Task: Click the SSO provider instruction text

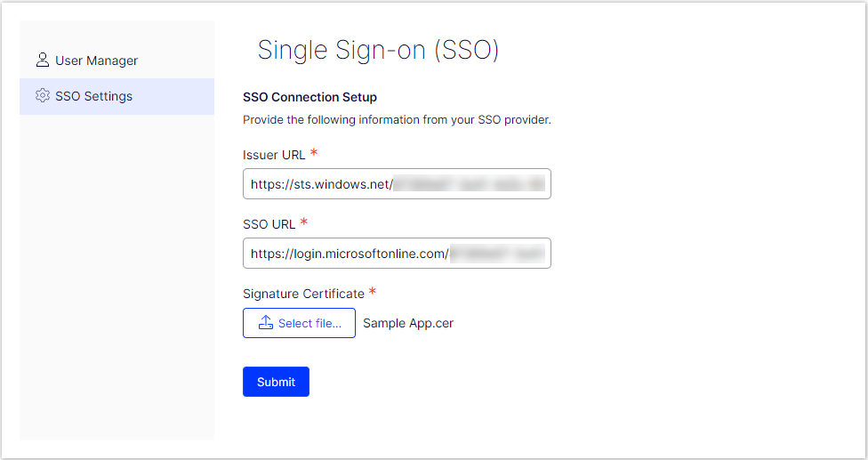Action: click(x=397, y=119)
